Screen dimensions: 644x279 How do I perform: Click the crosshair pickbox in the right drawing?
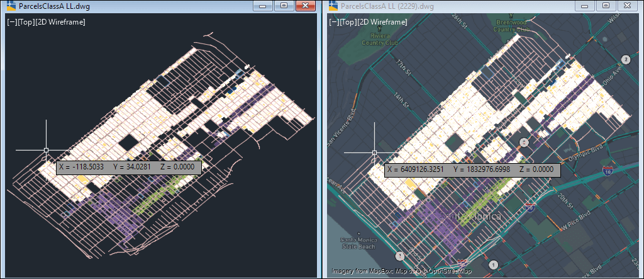coord(374,152)
